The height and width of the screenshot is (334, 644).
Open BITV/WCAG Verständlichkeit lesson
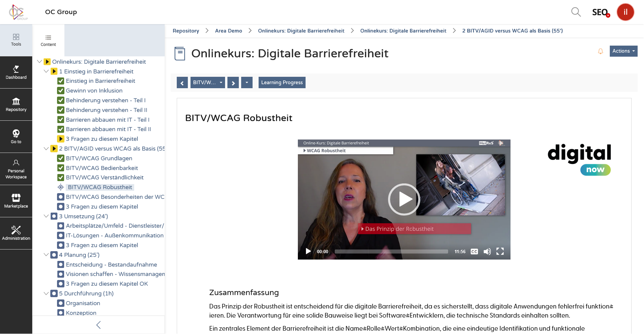tap(105, 177)
